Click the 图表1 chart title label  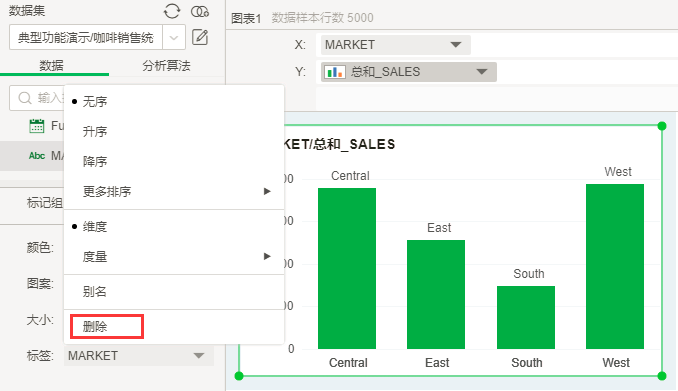coord(246,18)
